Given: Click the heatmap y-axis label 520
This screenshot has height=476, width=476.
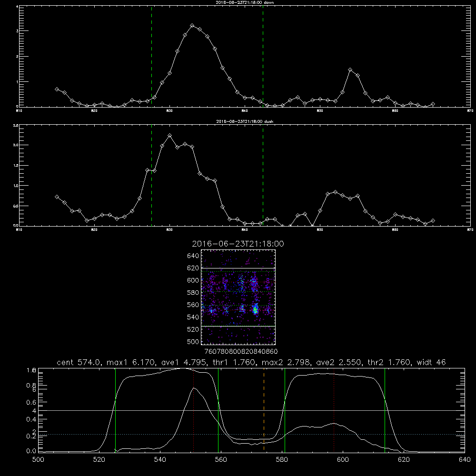Looking at the screenshot, I should pyautogui.click(x=193, y=329).
